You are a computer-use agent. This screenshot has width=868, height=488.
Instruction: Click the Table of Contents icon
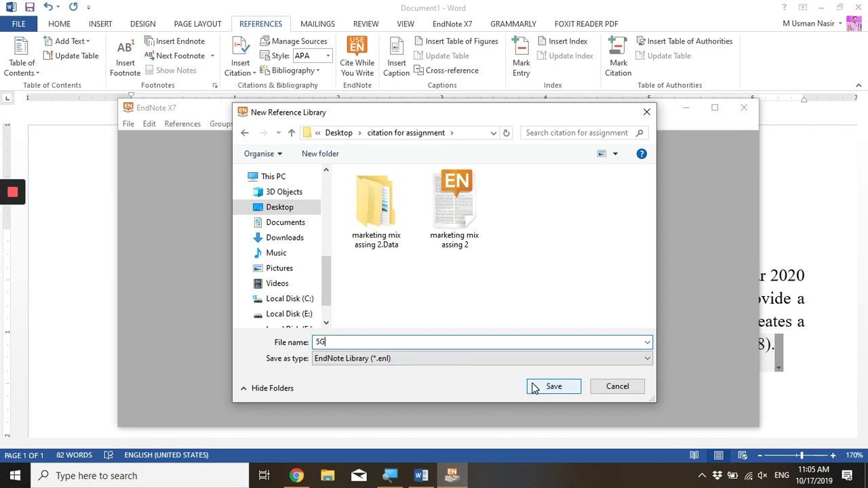tap(22, 57)
